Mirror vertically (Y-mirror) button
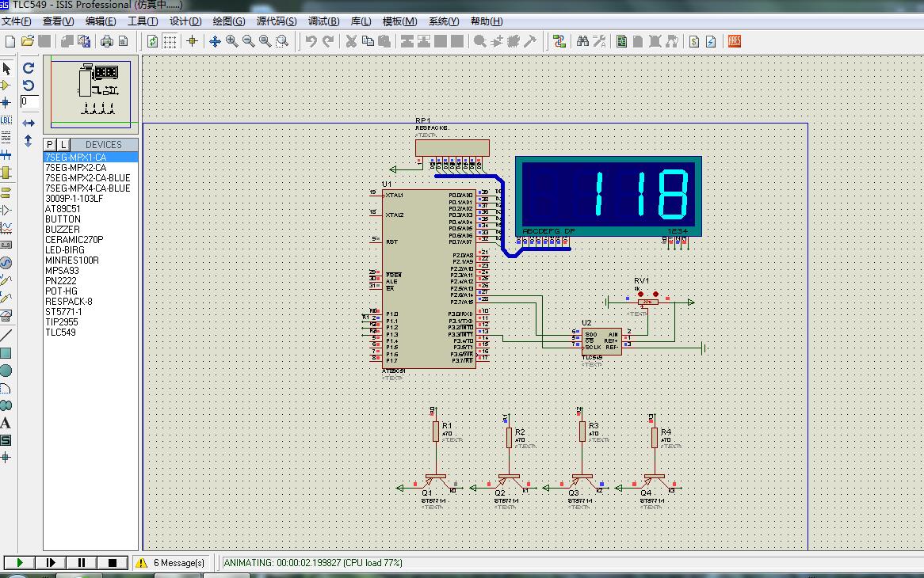This screenshot has height=578, width=924. coord(29,141)
